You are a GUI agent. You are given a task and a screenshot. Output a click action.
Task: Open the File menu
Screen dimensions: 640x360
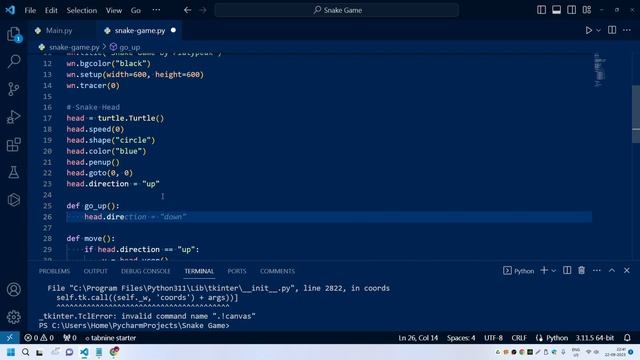(x=30, y=10)
